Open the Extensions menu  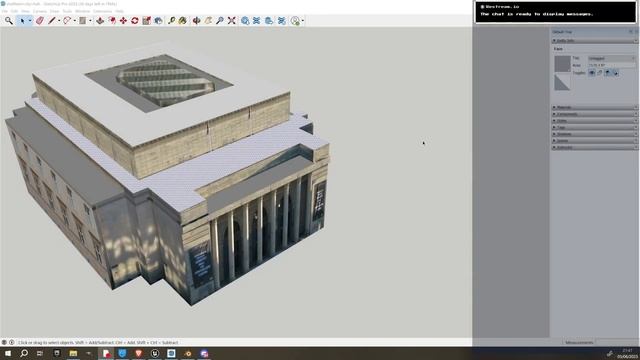click(102, 11)
